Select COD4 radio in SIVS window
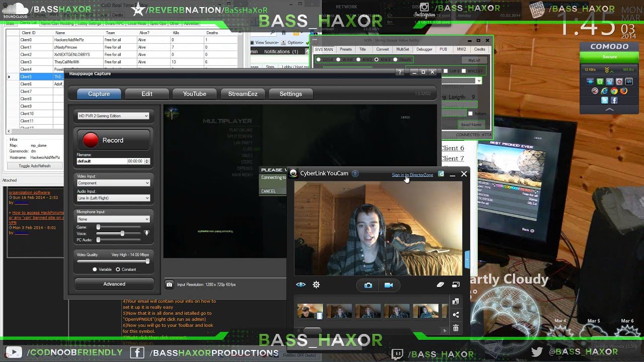 tap(318, 59)
